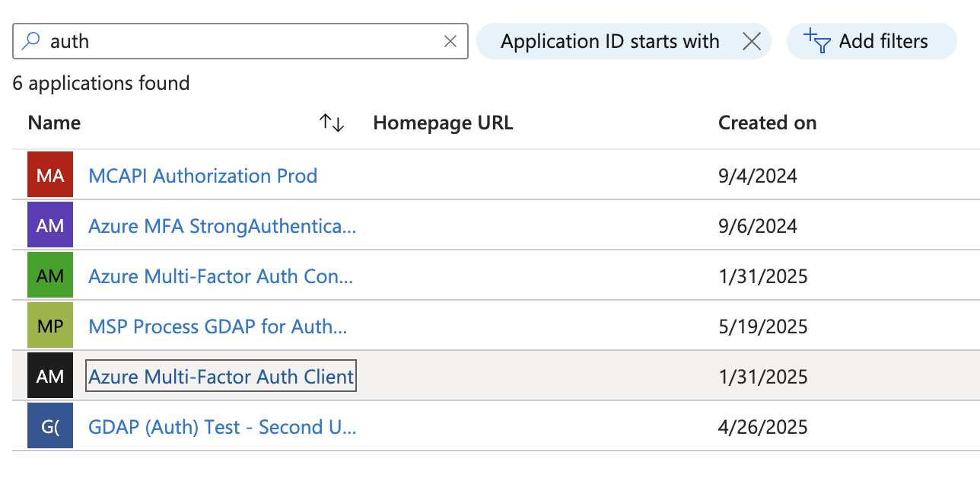Click the Created on column header
The image size is (980, 481).
(x=767, y=123)
